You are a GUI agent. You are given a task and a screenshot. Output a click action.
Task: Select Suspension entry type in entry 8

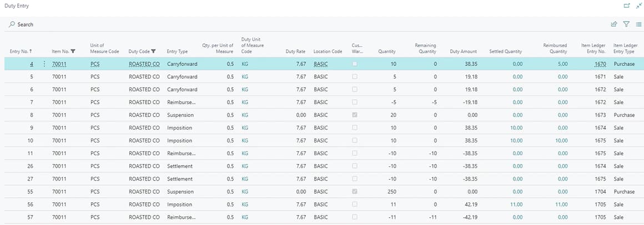(180, 115)
